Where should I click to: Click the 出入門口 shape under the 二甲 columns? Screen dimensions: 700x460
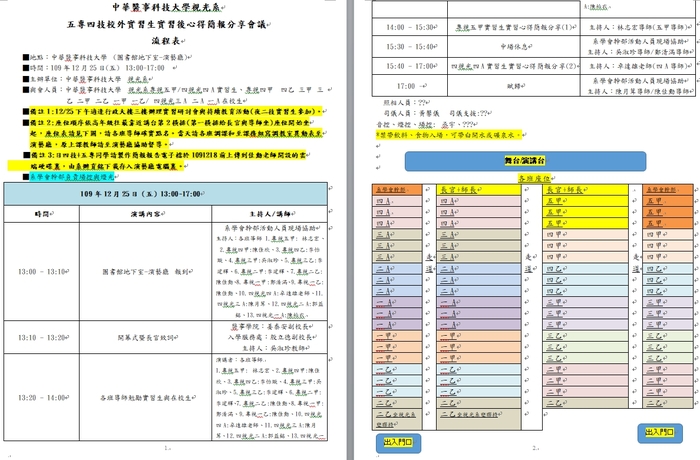point(660,432)
